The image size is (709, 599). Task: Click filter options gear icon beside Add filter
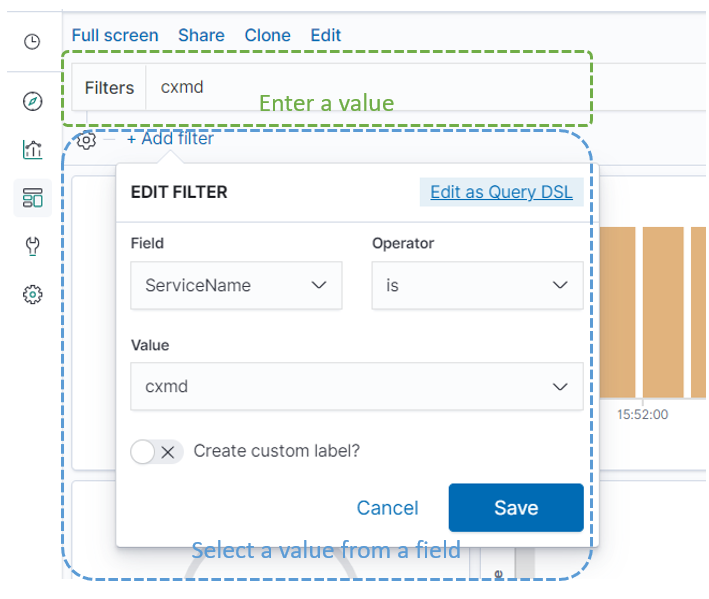(86, 141)
